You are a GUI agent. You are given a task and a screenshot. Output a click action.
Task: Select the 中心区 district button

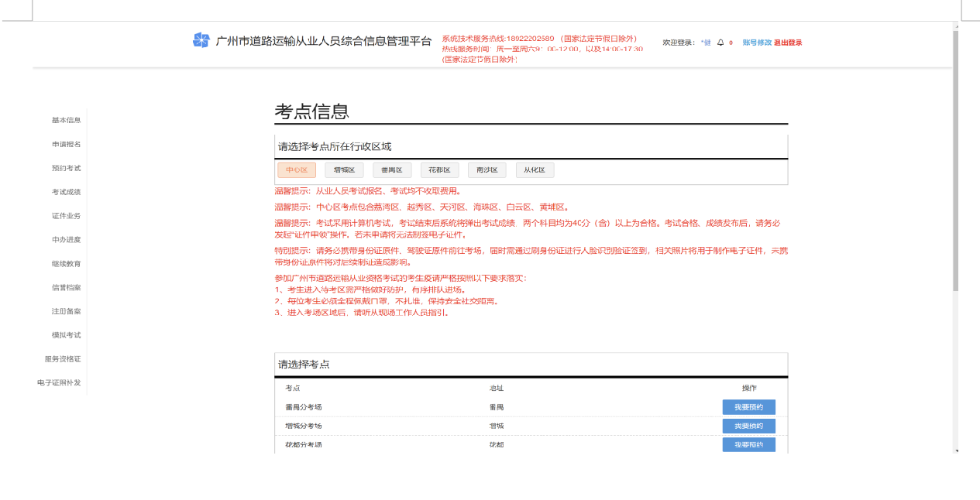pos(297,170)
